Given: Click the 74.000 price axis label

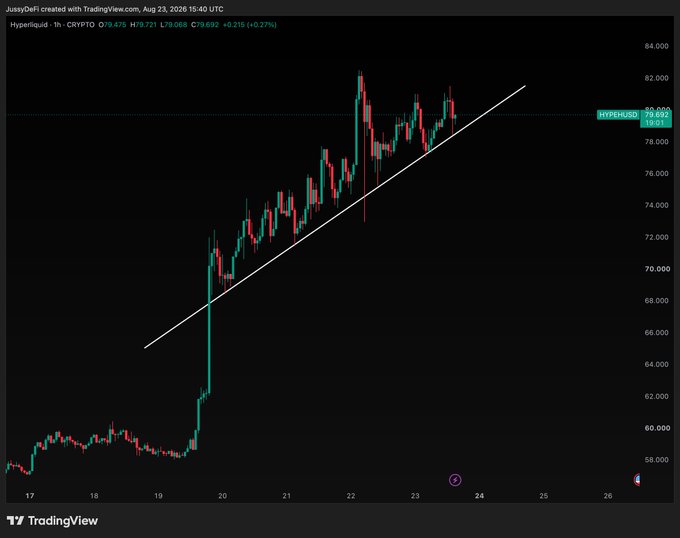Looking at the screenshot, I should point(657,205).
